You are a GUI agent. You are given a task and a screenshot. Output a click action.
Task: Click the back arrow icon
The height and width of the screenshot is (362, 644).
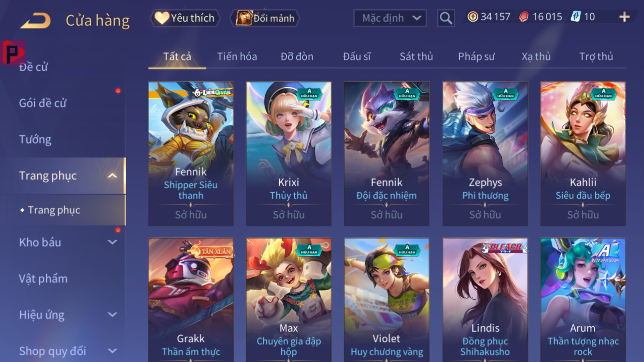35,21
